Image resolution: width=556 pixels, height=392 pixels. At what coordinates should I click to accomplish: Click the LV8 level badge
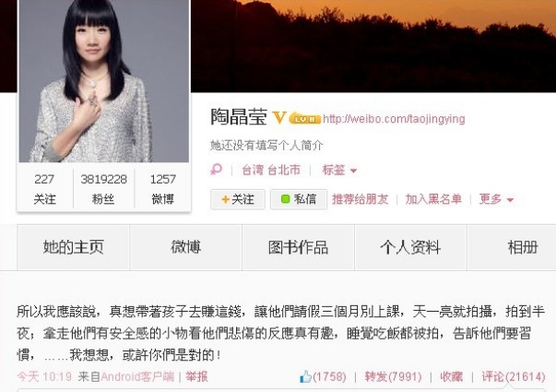pos(305,119)
